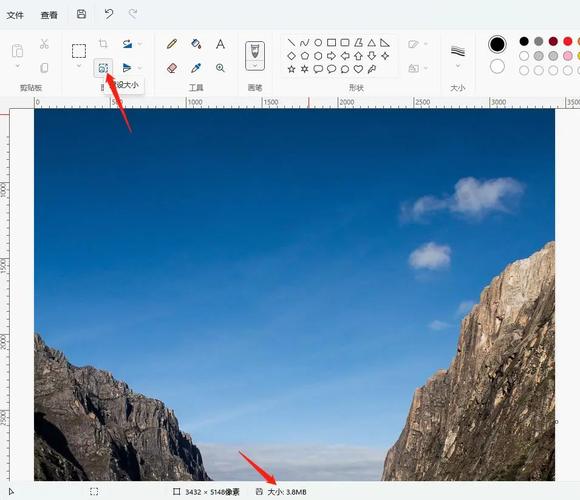Pick the dark red palette swatch
580x500 pixels.
(553, 41)
